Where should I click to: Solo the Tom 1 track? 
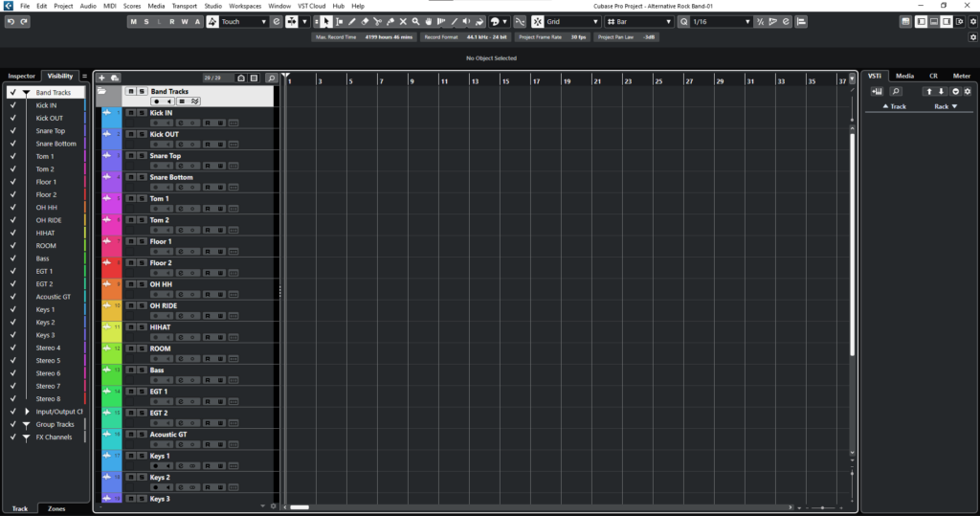point(142,199)
